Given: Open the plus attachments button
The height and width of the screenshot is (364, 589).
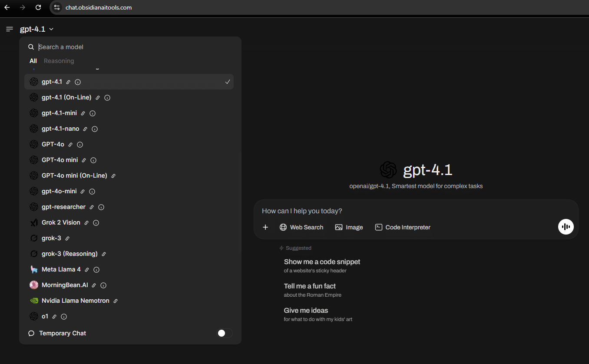Looking at the screenshot, I should [x=265, y=227].
